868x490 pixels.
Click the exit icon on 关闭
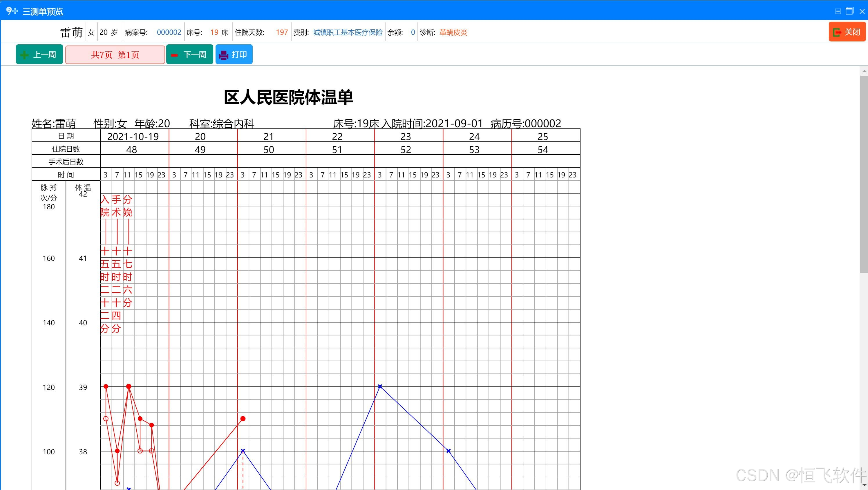click(x=837, y=32)
